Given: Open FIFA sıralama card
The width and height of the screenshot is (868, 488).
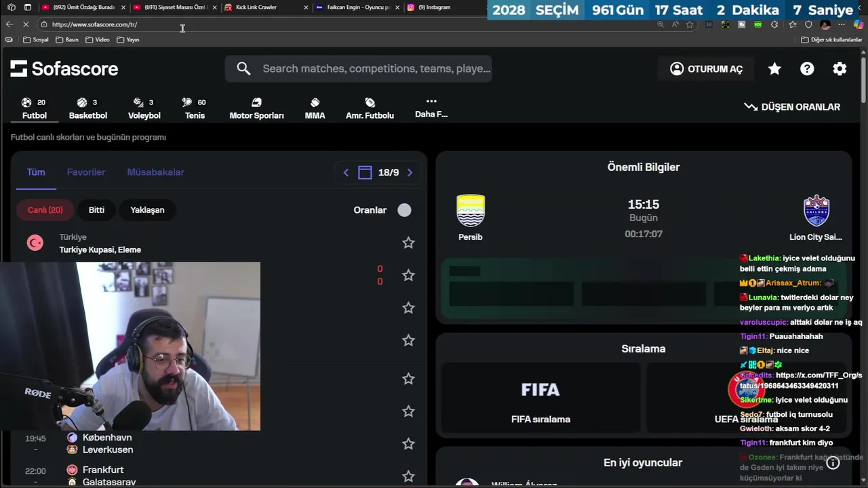Looking at the screenshot, I should [x=540, y=397].
